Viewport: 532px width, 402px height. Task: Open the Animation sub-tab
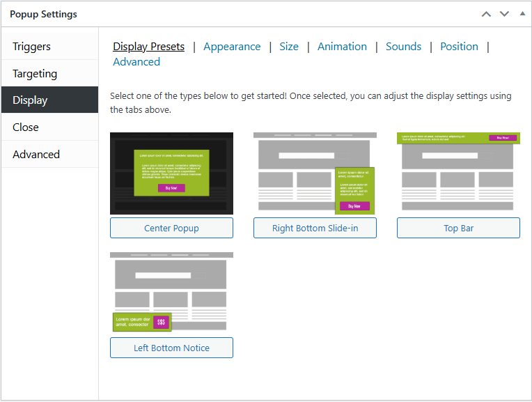coord(342,47)
